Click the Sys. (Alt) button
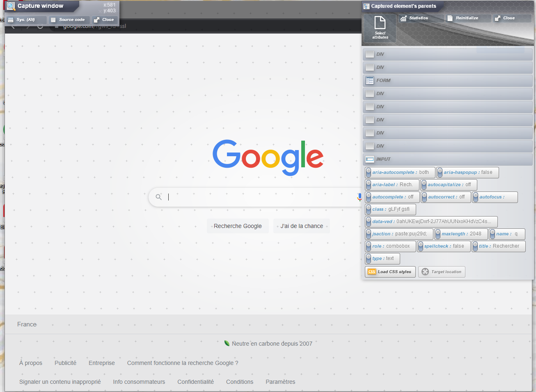The height and width of the screenshot is (392, 536). pyautogui.click(x=26, y=20)
